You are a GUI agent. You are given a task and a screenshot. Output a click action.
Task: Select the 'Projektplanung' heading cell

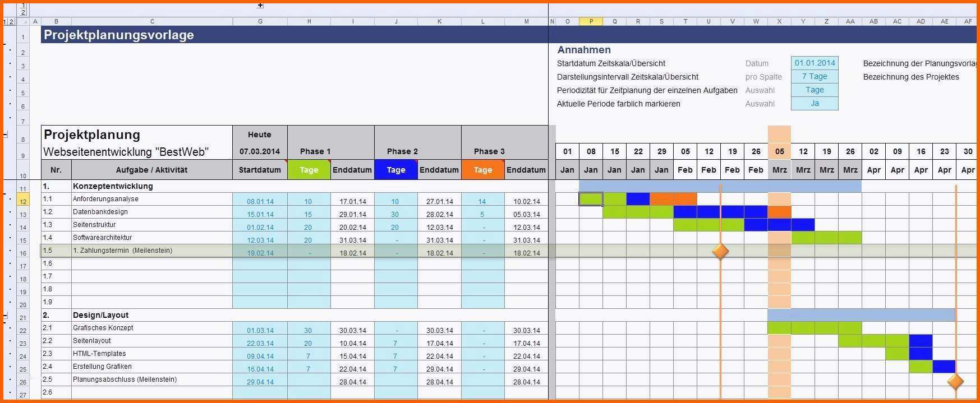137,135
